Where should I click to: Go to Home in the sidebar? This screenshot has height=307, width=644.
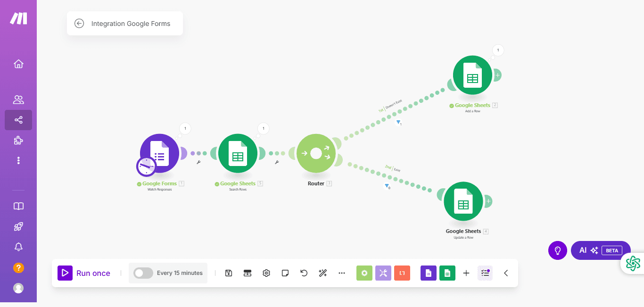pyautogui.click(x=18, y=64)
